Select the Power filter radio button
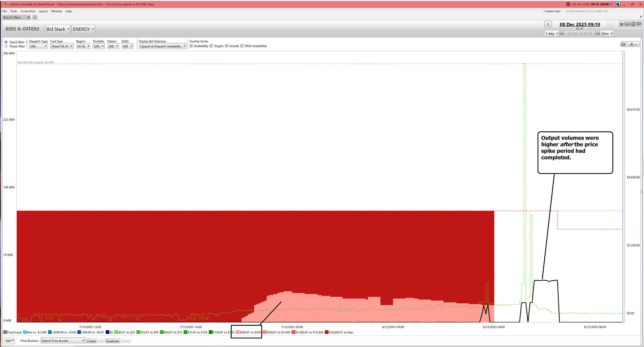Screen dimensions: 644x347 (6, 46)
